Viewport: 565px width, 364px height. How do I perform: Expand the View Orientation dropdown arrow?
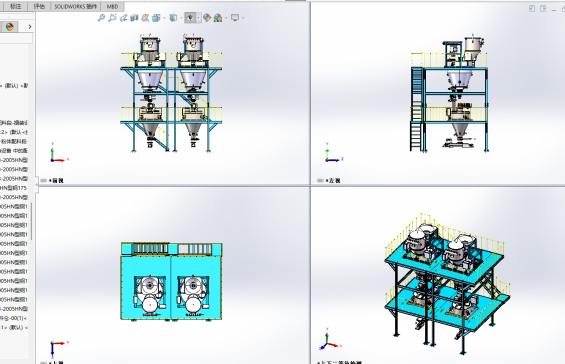pos(164,18)
